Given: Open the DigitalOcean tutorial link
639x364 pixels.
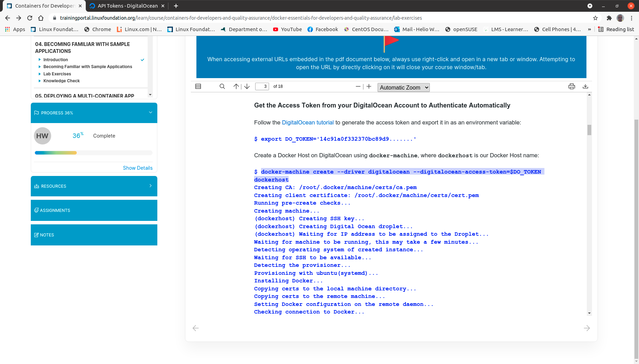Looking at the screenshot, I should [x=308, y=122].
